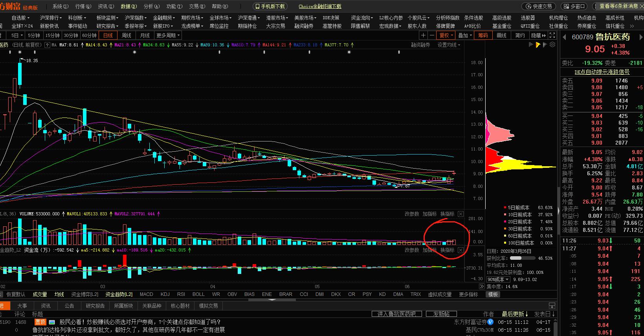Open the 叠加 dropdown
644x336 pixels.
click(x=465, y=35)
